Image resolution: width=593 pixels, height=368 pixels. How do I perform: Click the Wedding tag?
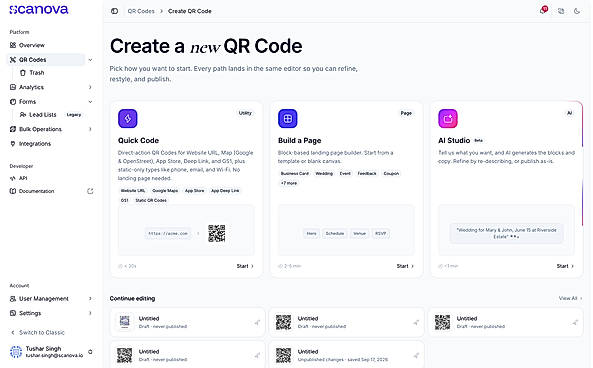pyautogui.click(x=324, y=174)
